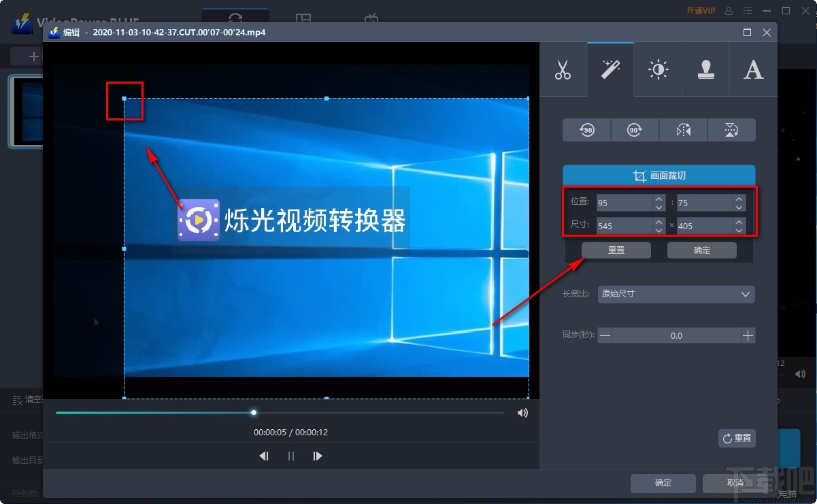Screen dimensions: 817x504
Task: Decrease position Y value with down arrow
Action: 739,207
